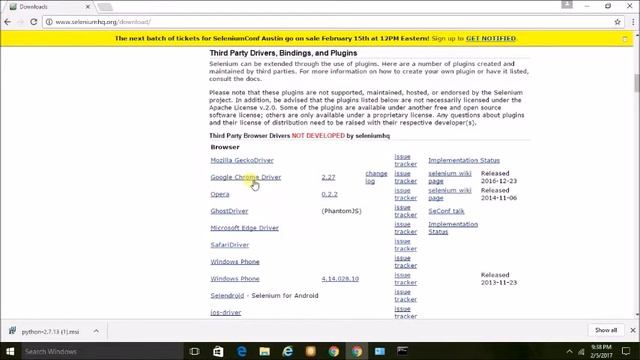The height and width of the screenshot is (360, 640).
Task: Show hidden system tray icons
Action: pyautogui.click(x=569, y=351)
